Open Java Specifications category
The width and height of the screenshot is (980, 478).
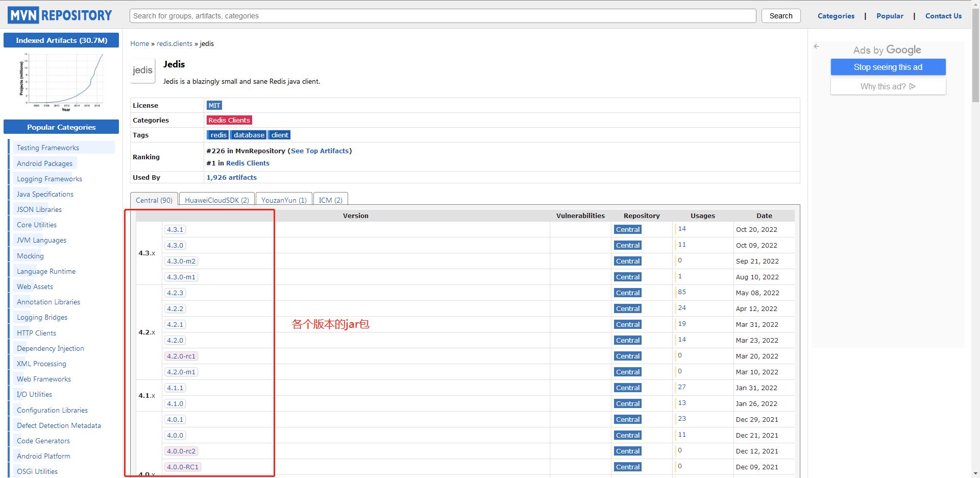[45, 194]
